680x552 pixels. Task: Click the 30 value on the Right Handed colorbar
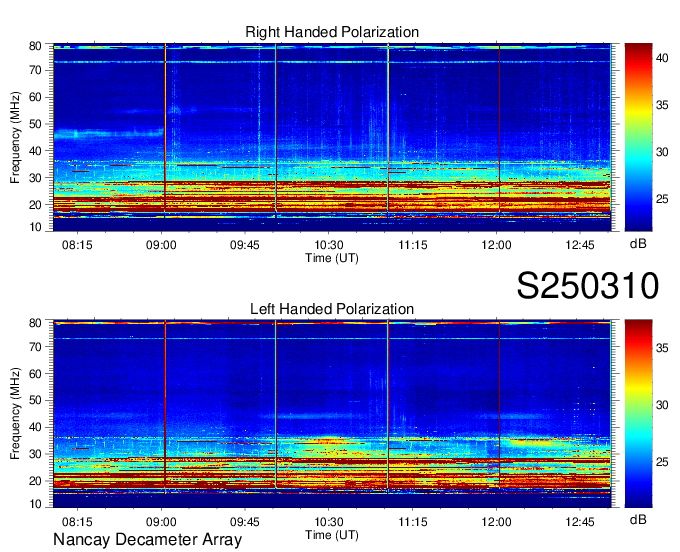[662, 152]
